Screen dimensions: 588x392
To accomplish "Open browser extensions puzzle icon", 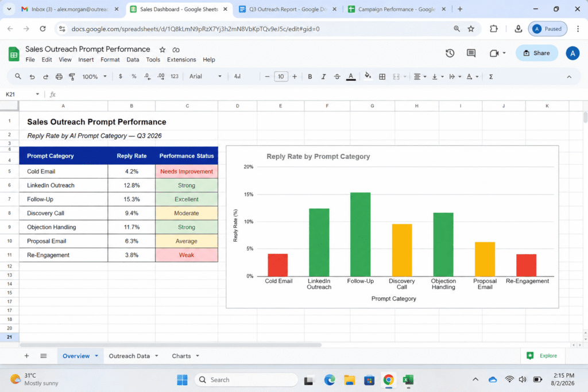I will tap(493, 29).
